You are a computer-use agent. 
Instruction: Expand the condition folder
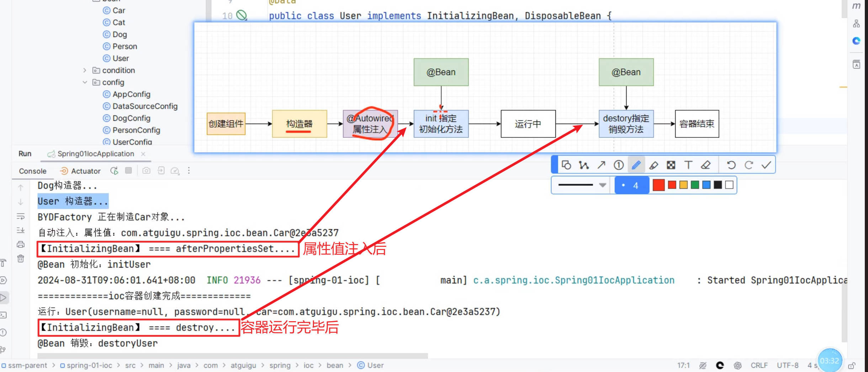click(x=85, y=70)
